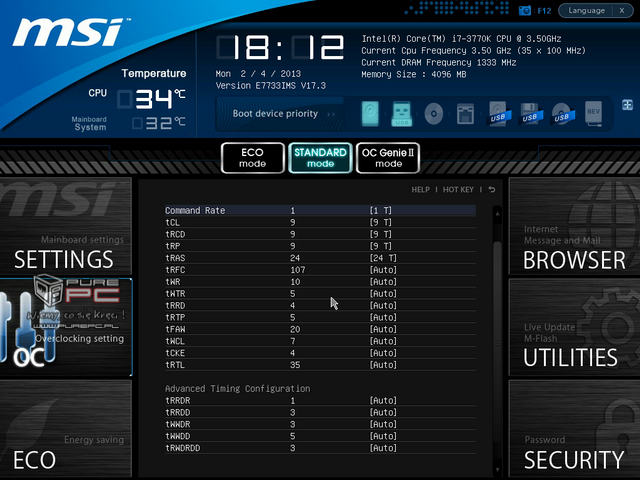Change Command Rate value [1 T]
Image resolution: width=640 pixels, height=480 pixels.
[x=380, y=211]
